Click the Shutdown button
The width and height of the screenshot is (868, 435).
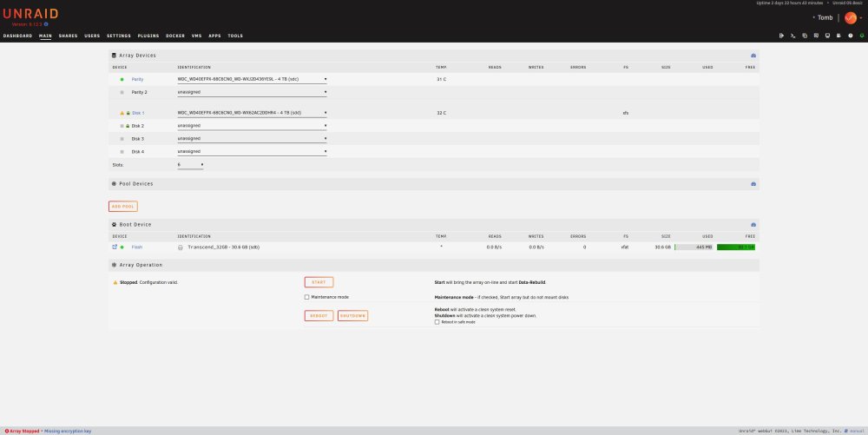pyautogui.click(x=352, y=316)
